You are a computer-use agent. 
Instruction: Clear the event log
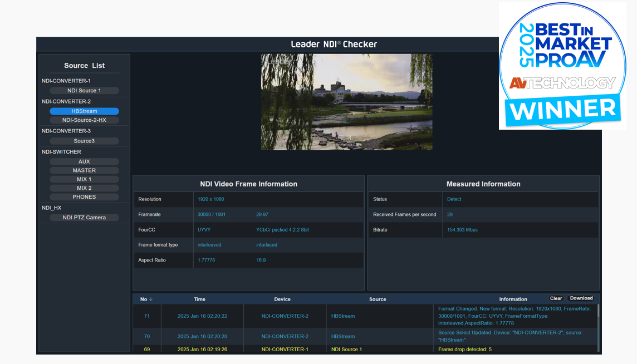[556, 299]
